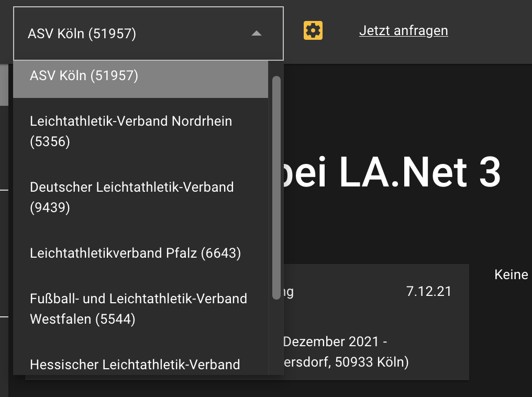Click the card date 7.12.21

click(x=428, y=291)
